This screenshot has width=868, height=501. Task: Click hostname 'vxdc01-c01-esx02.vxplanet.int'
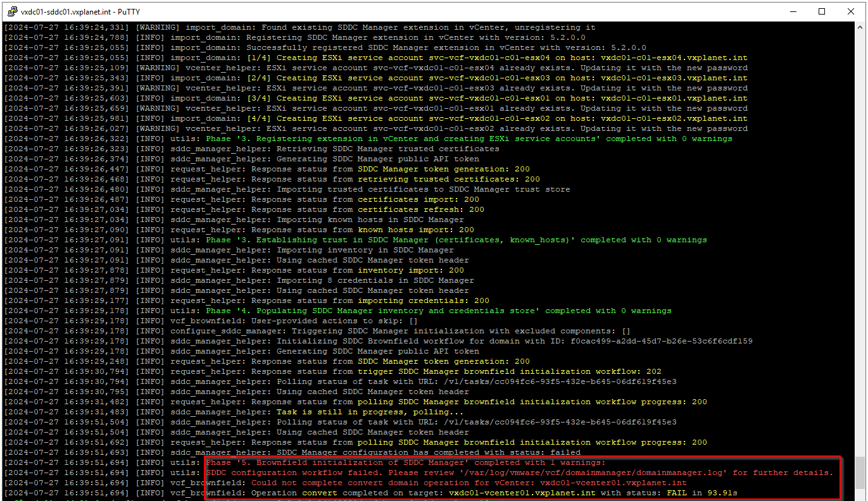[674, 118]
